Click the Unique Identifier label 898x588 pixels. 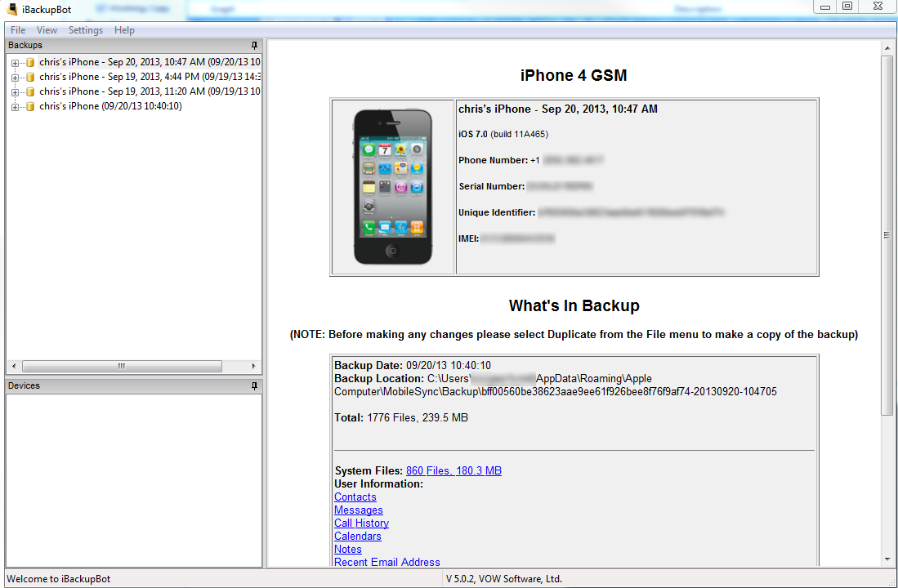pyautogui.click(x=497, y=212)
